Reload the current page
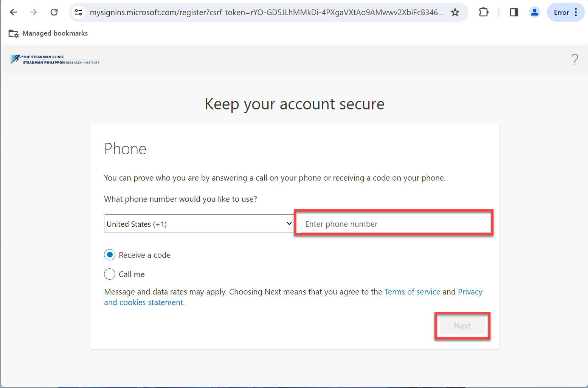This screenshot has width=588, height=388. click(x=54, y=12)
